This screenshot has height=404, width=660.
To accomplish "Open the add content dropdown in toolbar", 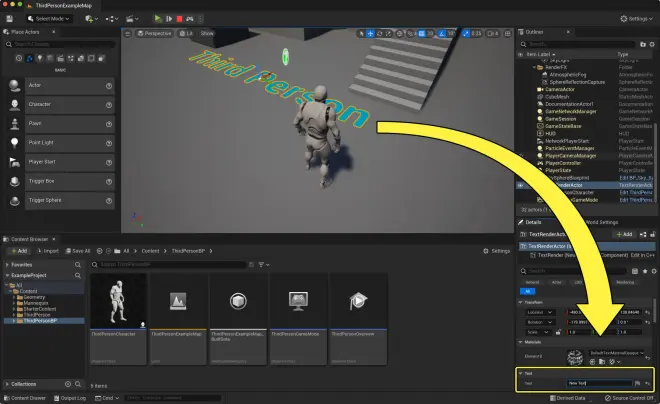I will tap(91, 19).
